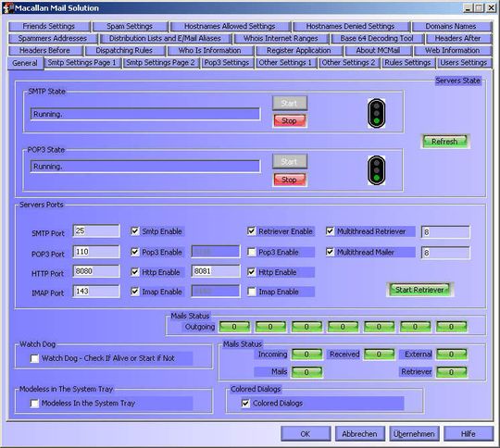This screenshot has width=500, height=448.
Task: Disable the Retriever Enable checkbox
Action: pos(252,231)
